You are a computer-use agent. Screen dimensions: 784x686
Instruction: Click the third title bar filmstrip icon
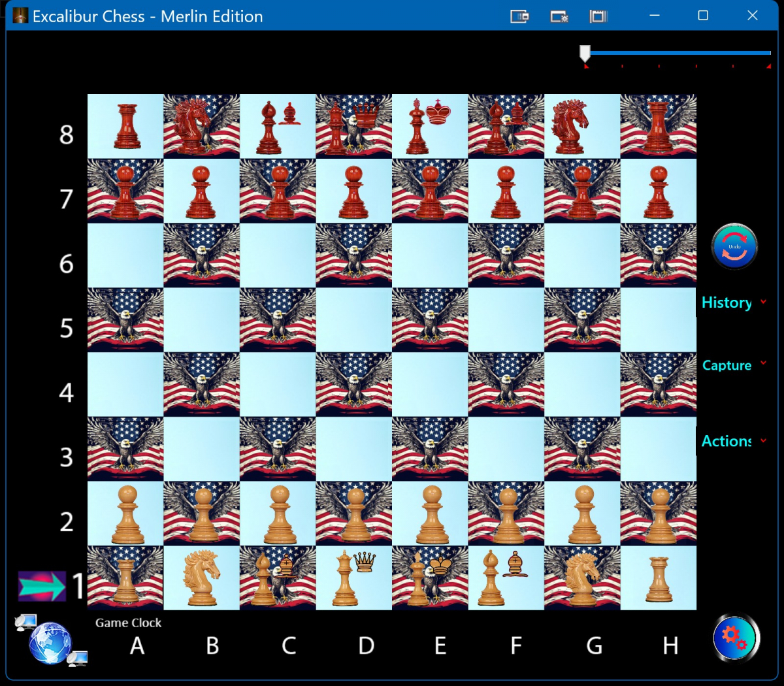tap(598, 16)
